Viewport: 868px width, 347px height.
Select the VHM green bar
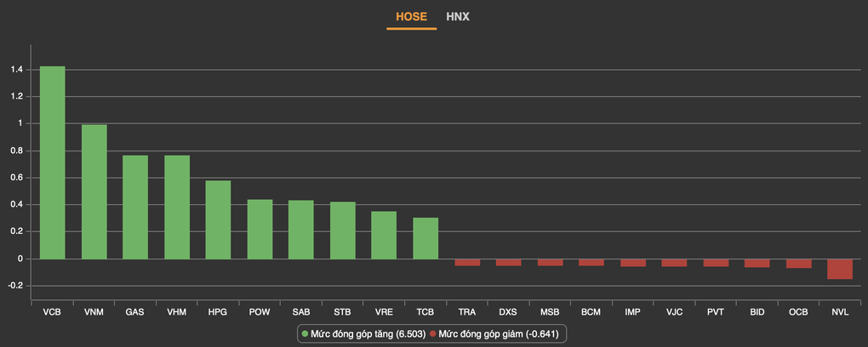[177, 207]
